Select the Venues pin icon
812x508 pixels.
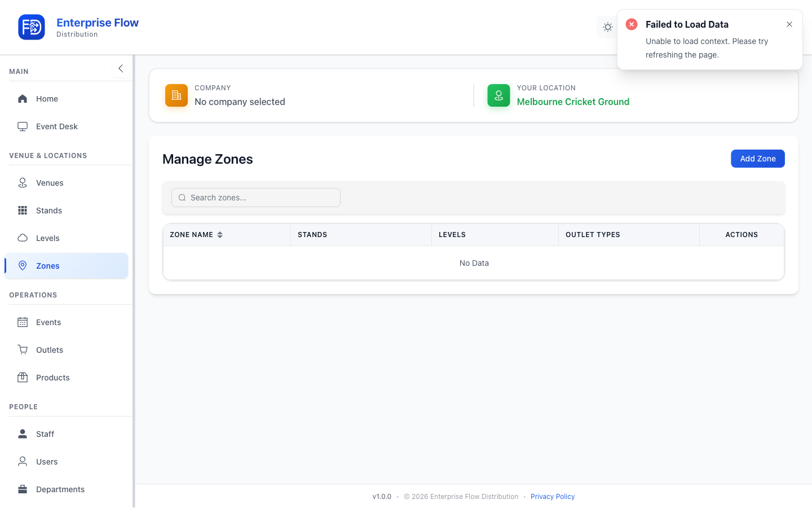[23, 183]
